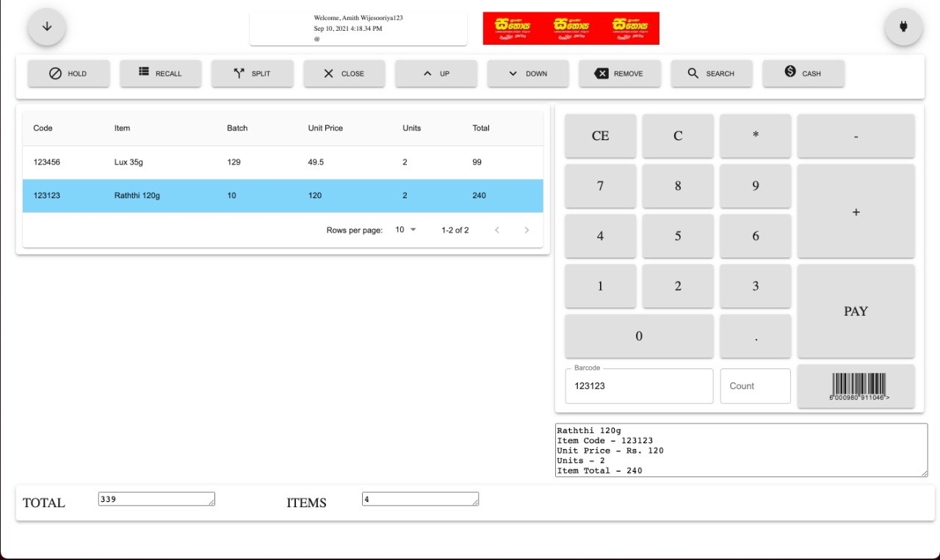Screen dimensions: 940x560
Task: Click the DOWN toolbar item
Action: coord(527,73)
